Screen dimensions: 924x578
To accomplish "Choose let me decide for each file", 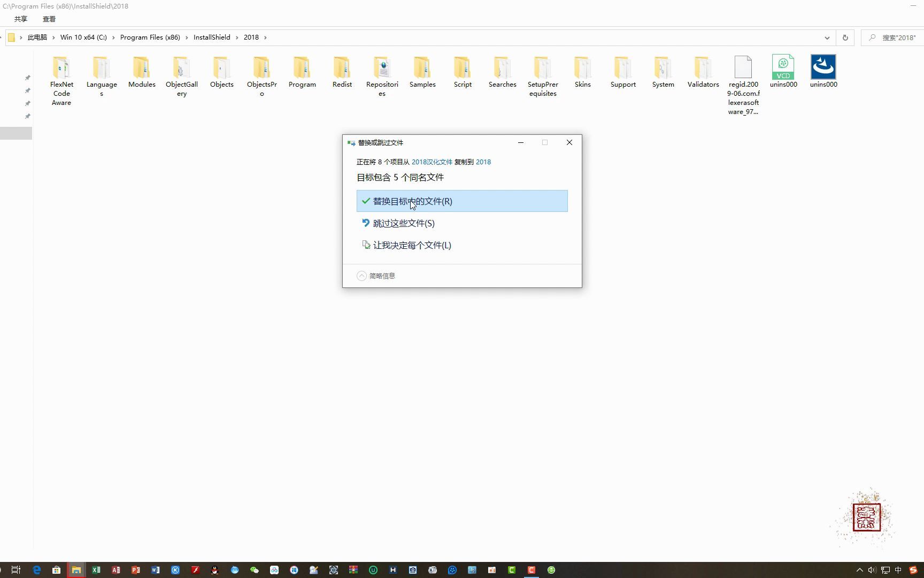I will [462, 245].
